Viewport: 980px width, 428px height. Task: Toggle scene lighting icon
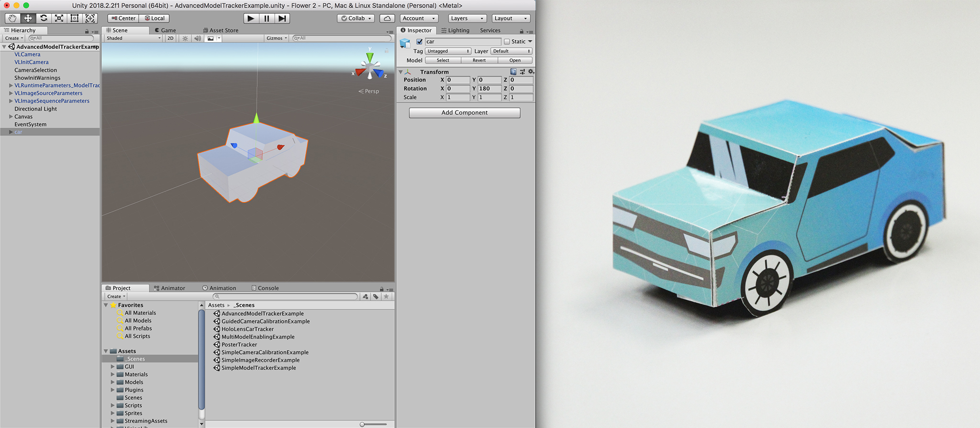click(x=185, y=38)
